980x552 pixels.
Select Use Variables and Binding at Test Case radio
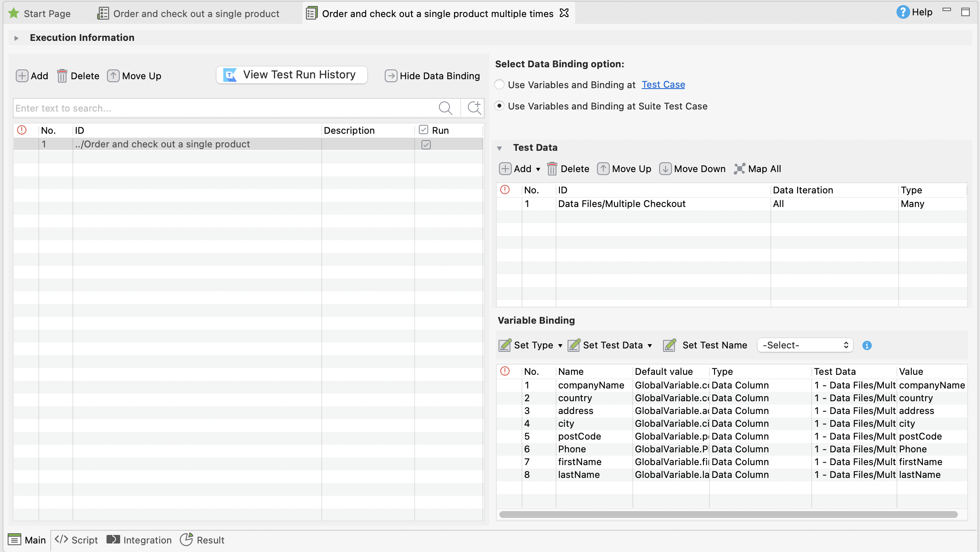(499, 85)
